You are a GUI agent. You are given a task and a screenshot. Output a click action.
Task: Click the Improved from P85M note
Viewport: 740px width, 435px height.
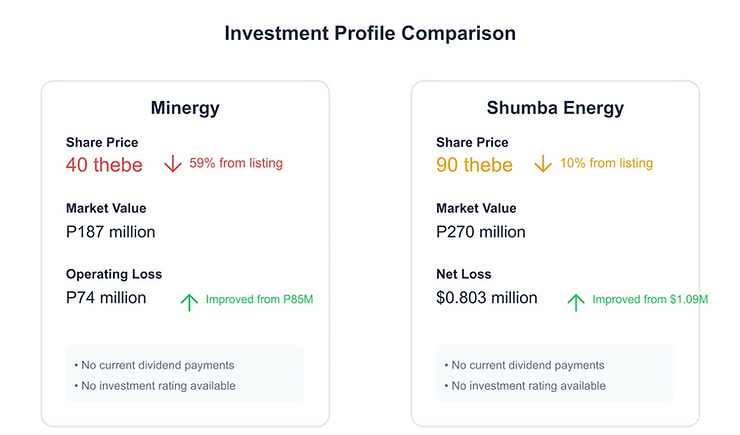(260, 300)
